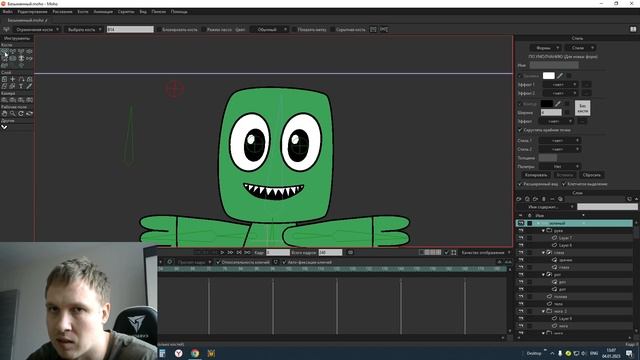The width and height of the screenshot is (640, 360).
Task: Click the fullscreen icon near quality settings
Action: [x=454, y=253]
